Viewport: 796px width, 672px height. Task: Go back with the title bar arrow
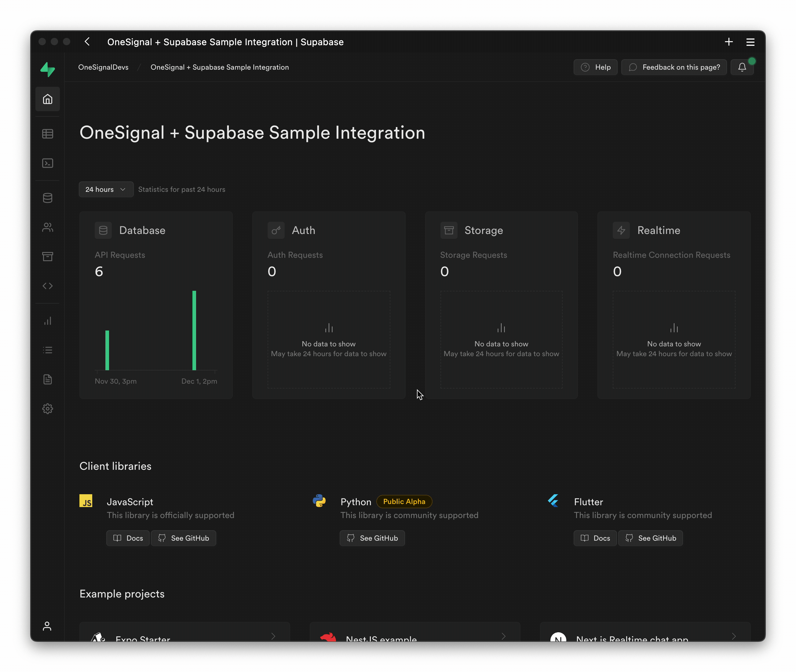[87, 42]
